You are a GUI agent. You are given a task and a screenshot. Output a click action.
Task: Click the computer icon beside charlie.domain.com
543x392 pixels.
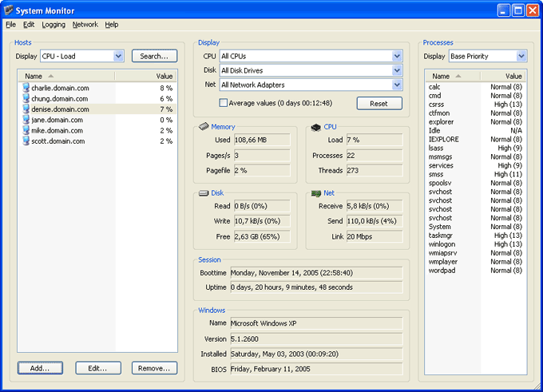coord(26,88)
